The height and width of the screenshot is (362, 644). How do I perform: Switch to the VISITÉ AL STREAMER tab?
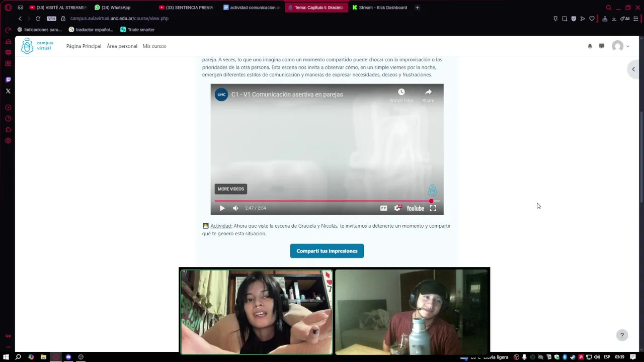(x=58, y=8)
